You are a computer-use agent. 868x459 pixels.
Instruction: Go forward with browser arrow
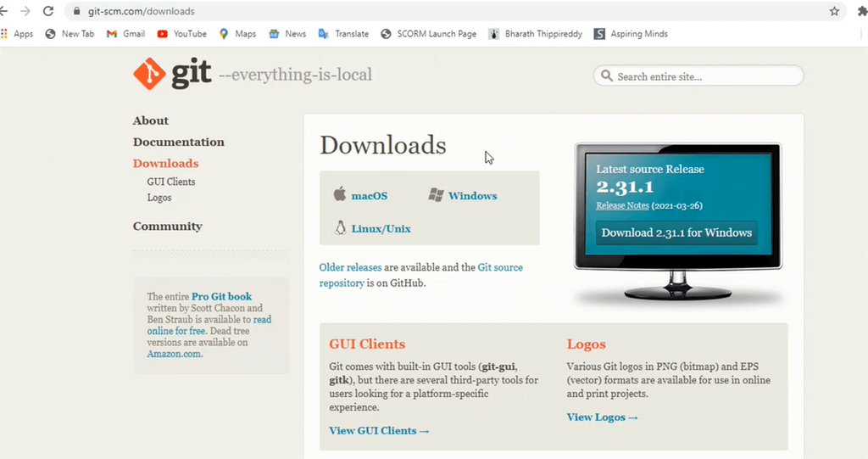click(x=25, y=11)
